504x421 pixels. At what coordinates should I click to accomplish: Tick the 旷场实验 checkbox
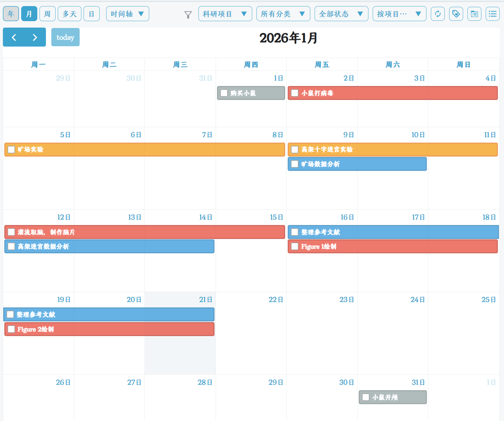tap(11, 149)
